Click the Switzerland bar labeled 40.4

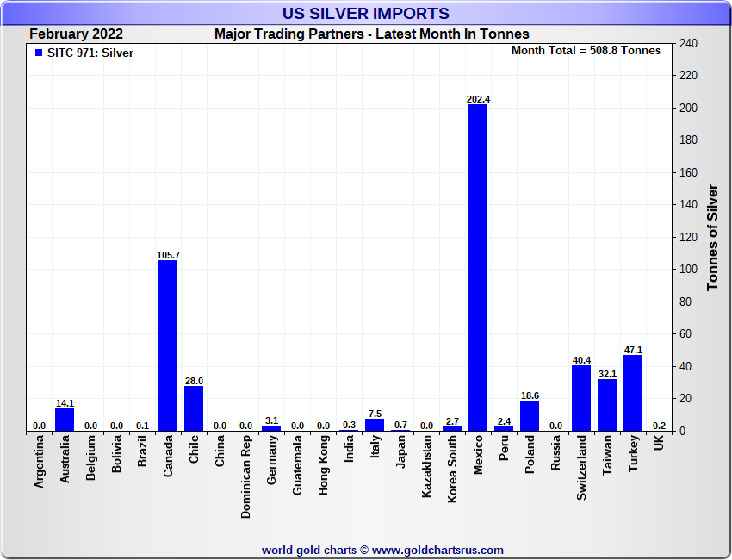[x=581, y=398]
